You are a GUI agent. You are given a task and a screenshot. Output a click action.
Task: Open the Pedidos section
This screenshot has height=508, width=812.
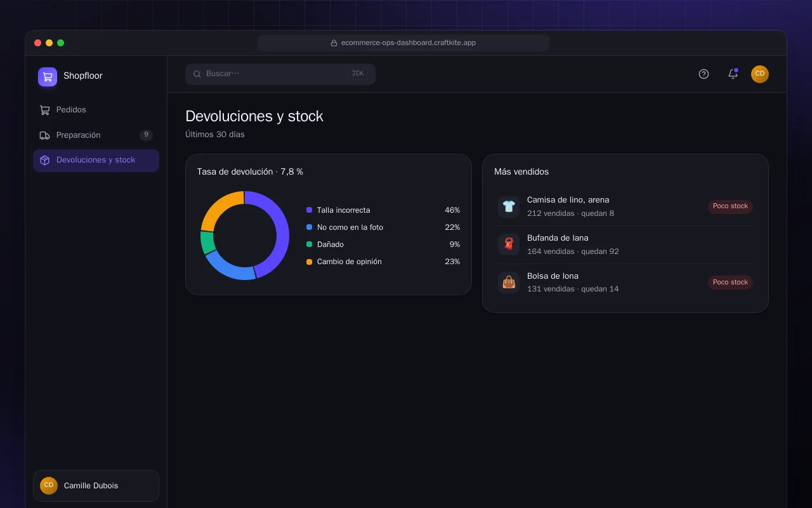point(96,110)
